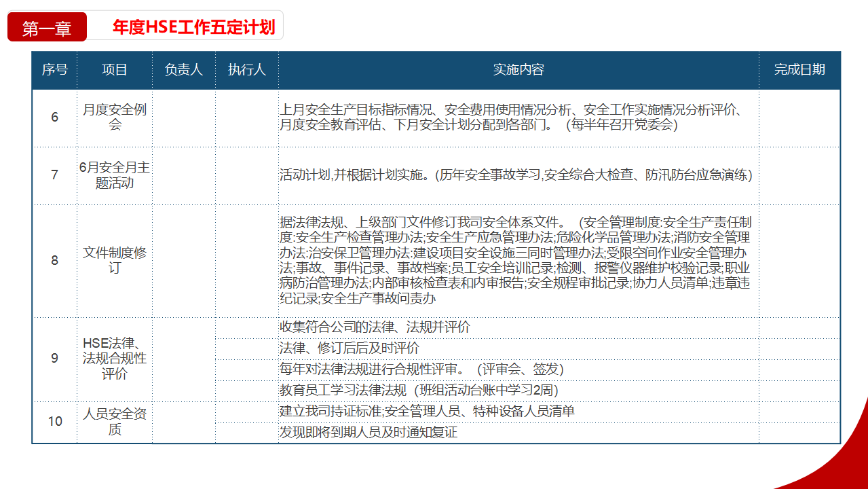Click the line 建立我司持证标准
Image resolution: width=868 pixels, height=489 pixels.
click(x=427, y=412)
